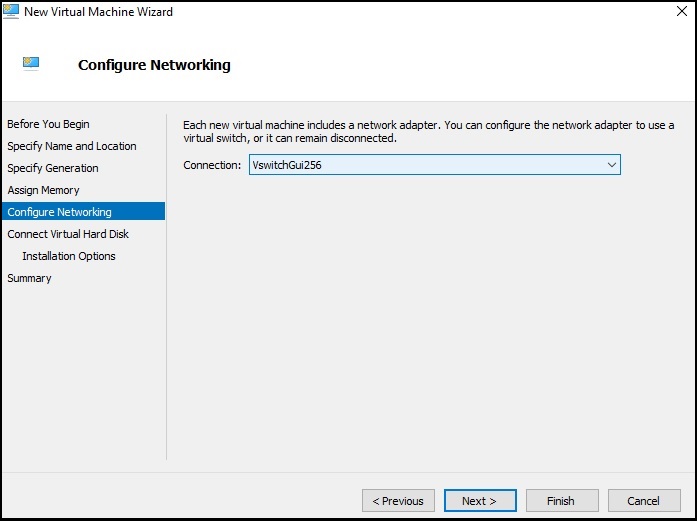Go to the Before You Begin step
This screenshot has width=697, height=521.
[48, 124]
